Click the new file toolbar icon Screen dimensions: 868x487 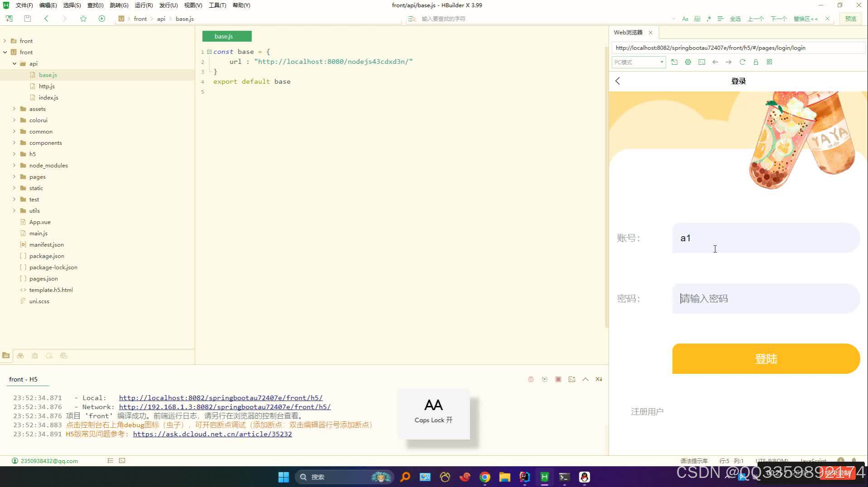coord(9,19)
